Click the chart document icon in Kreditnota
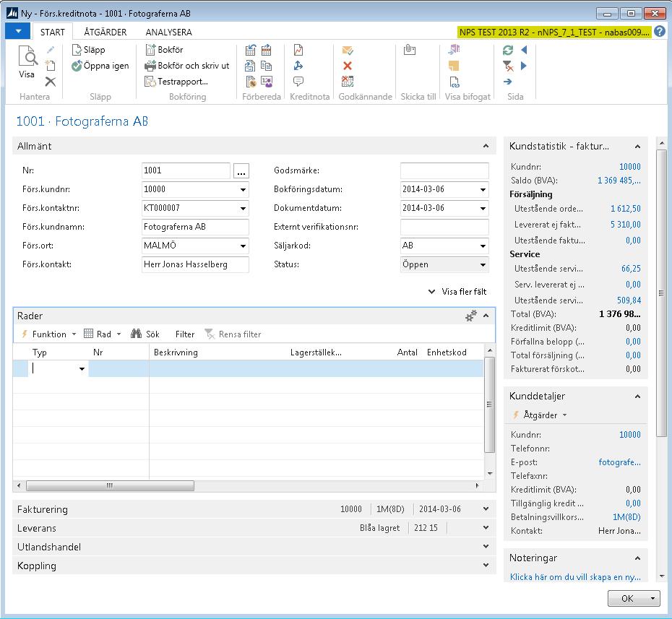672x619 pixels. (x=298, y=50)
